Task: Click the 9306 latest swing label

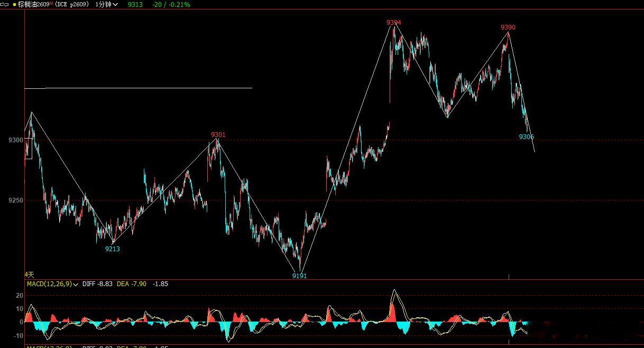Action: click(526, 136)
